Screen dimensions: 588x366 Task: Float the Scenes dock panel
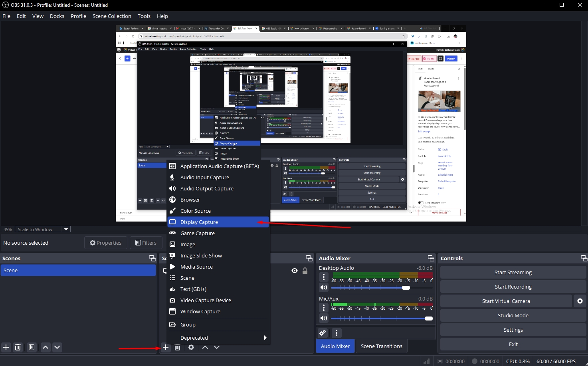152,258
